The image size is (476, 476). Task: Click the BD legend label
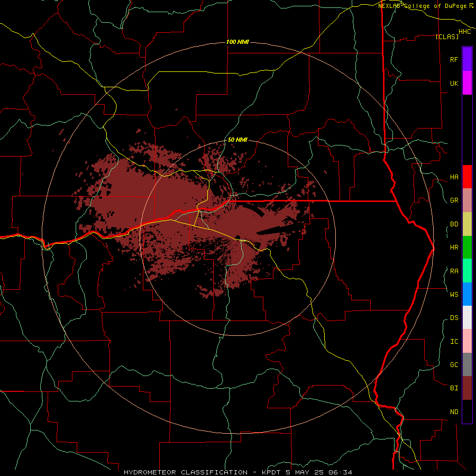click(454, 224)
